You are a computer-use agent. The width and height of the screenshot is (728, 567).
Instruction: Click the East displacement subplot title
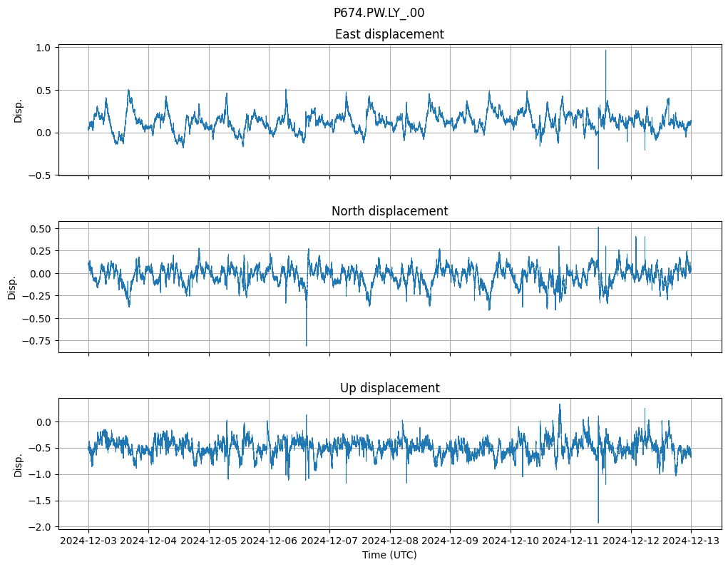tap(389, 34)
